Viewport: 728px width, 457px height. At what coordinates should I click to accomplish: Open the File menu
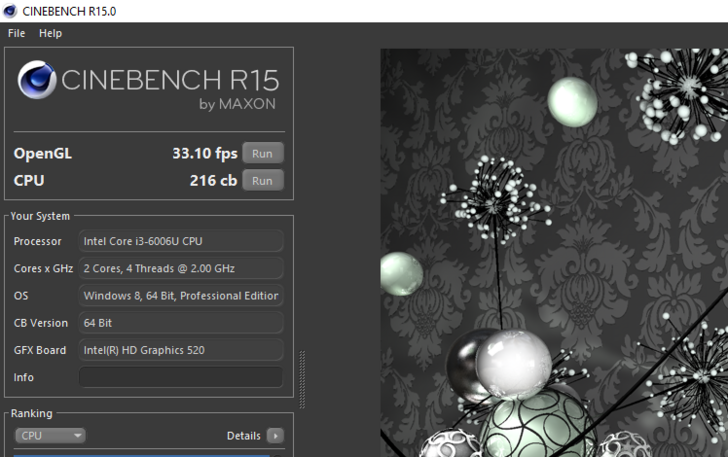click(16, 33)
